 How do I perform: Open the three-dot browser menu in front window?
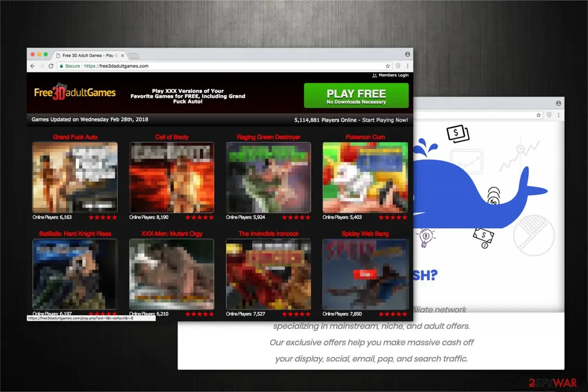pyautogui.click(x=408, y=66)
